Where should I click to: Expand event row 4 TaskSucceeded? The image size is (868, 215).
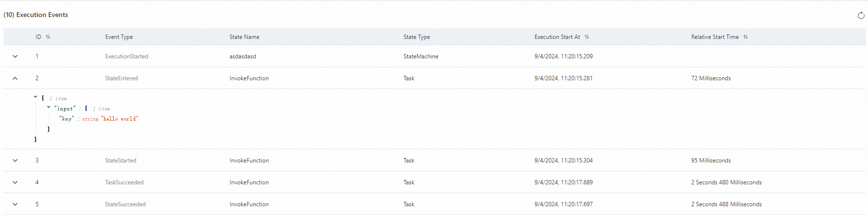[15, 182]
